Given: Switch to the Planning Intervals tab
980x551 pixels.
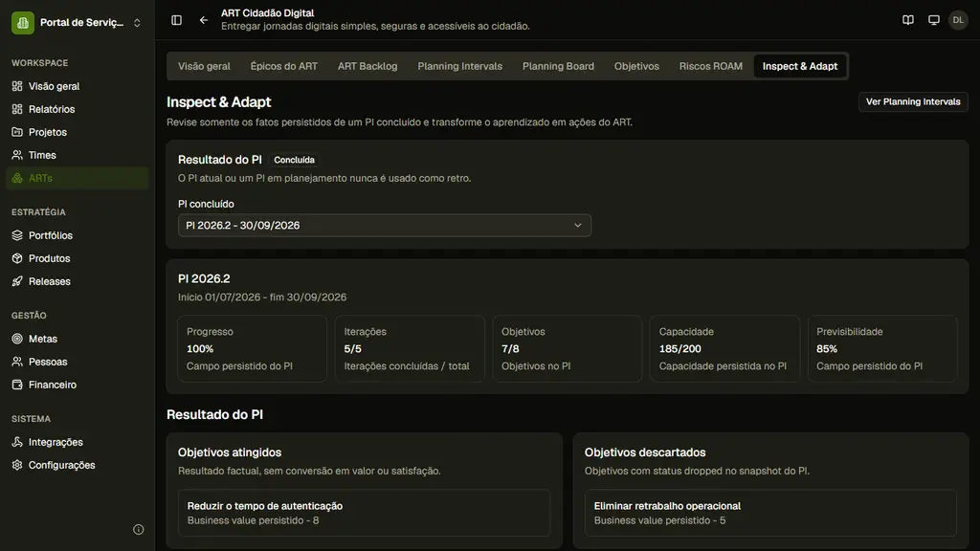Looking at the screenshot, I should click(x=460, y=66).
